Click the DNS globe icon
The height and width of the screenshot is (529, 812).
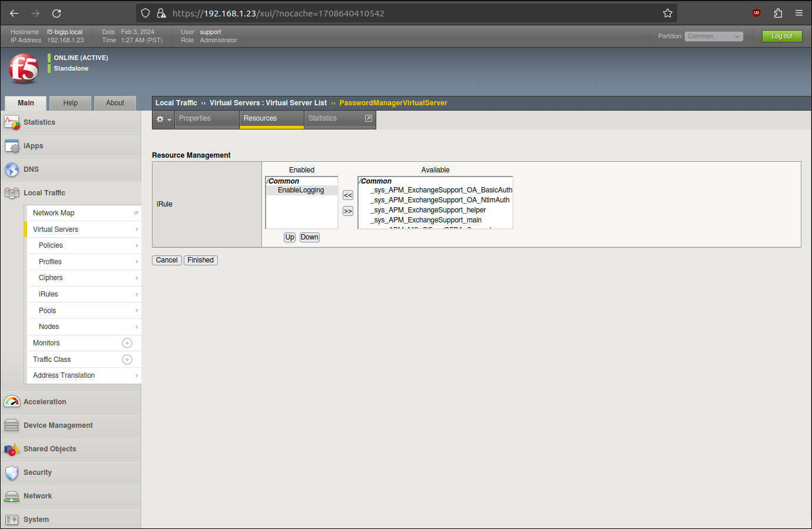coord(12,169)
